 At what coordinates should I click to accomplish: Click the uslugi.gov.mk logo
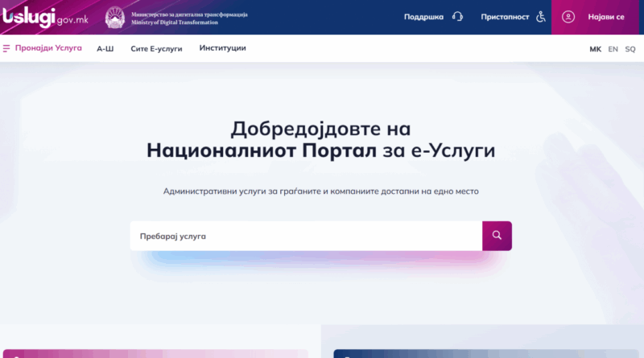[45, 17]
